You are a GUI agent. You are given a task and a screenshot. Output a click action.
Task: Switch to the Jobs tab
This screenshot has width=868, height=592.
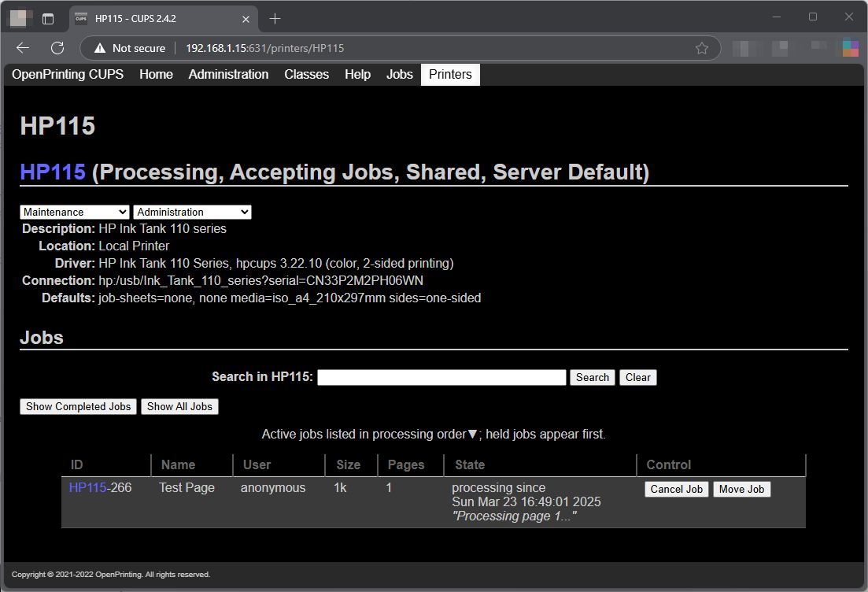pyautogui.click(x=400, y=74)
